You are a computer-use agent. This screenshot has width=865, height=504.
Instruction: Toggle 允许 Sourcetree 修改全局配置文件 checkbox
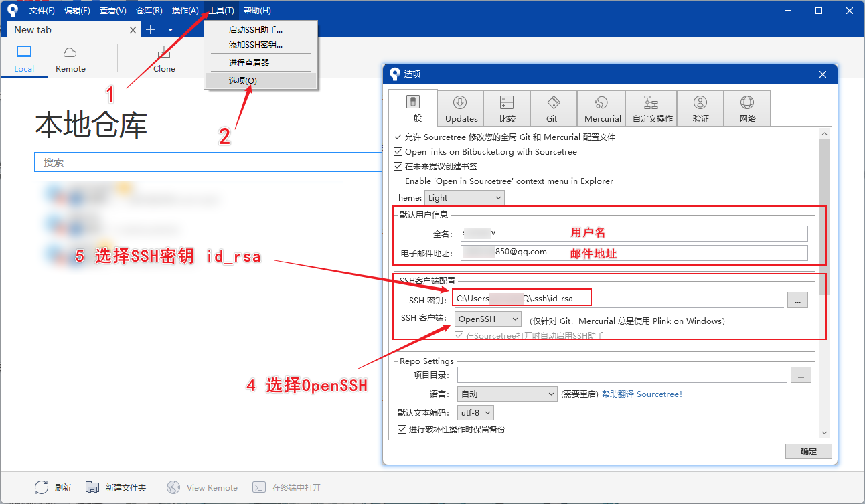tap(398, 137)
